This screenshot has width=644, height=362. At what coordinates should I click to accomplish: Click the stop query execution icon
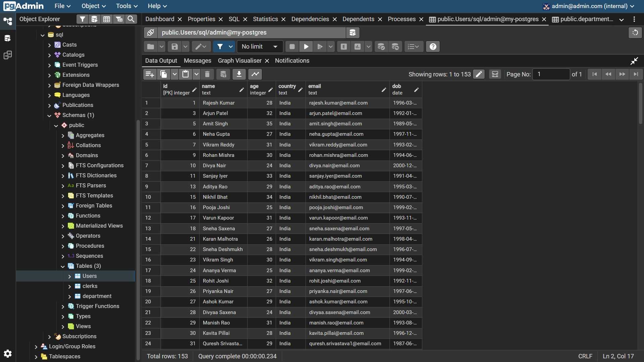point(291,47)
